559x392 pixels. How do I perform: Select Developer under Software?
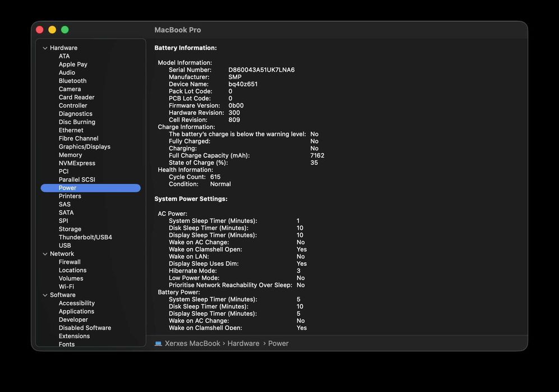(x=73, y=320)
